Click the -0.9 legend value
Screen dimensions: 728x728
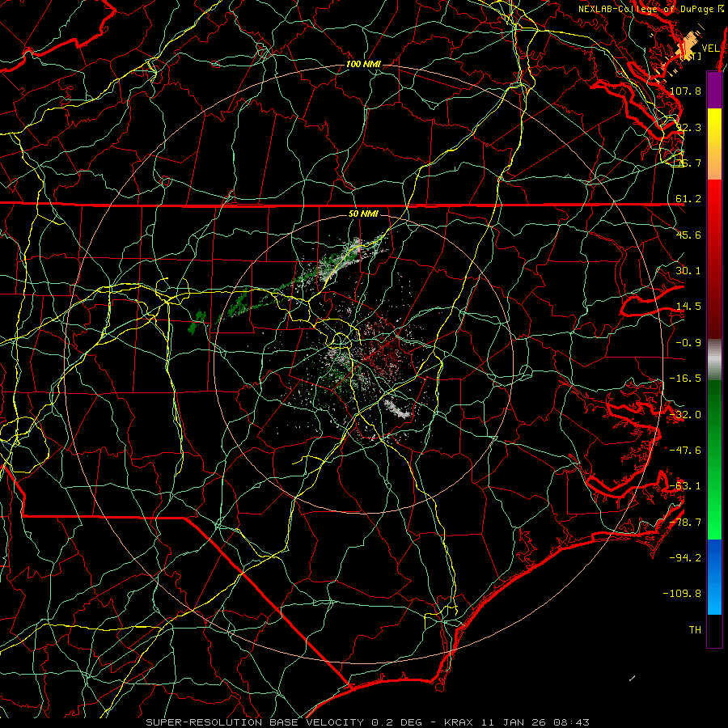click(688, 343)
